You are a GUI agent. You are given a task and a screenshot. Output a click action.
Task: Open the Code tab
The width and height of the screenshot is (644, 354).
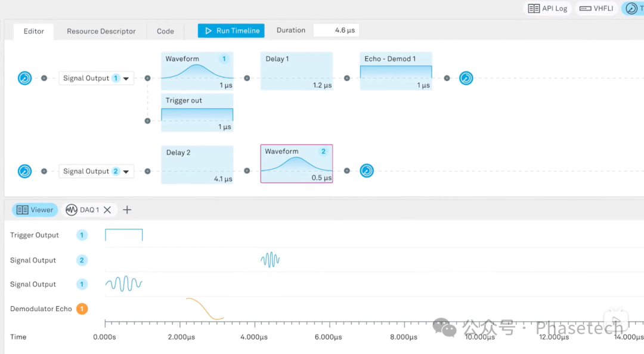(x=165, y=31)
